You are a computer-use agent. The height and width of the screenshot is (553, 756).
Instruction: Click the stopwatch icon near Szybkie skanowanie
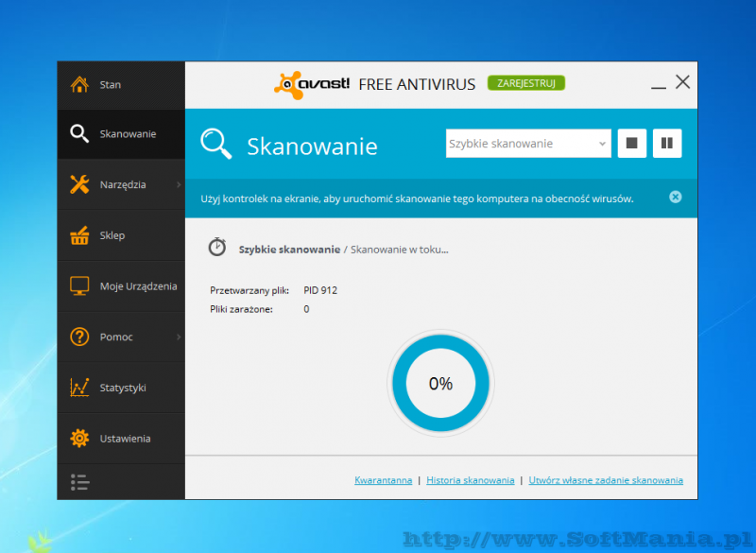tap(217, 247)
